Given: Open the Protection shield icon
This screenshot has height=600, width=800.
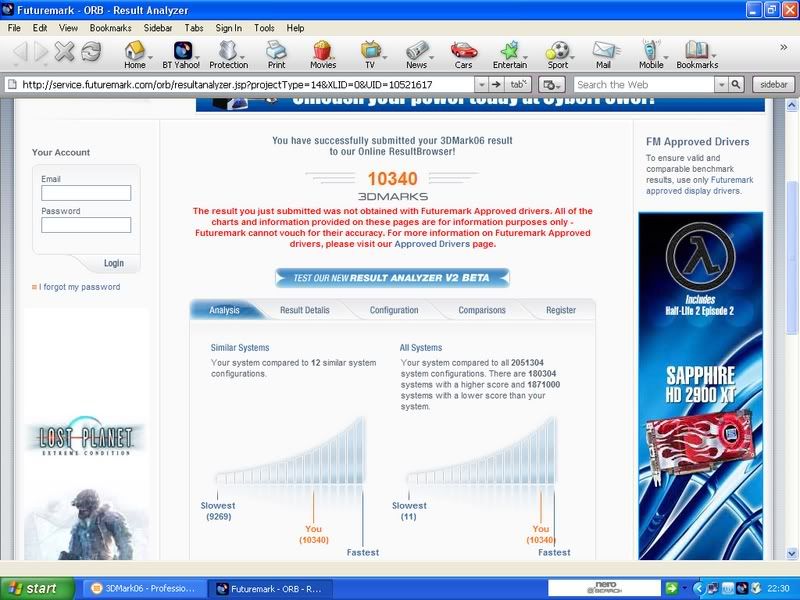Looking at the screenshot, I should [x=228, y=55].
